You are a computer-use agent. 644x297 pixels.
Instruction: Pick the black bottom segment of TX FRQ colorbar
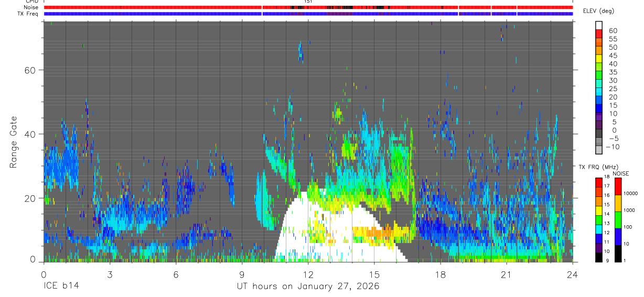599,257
